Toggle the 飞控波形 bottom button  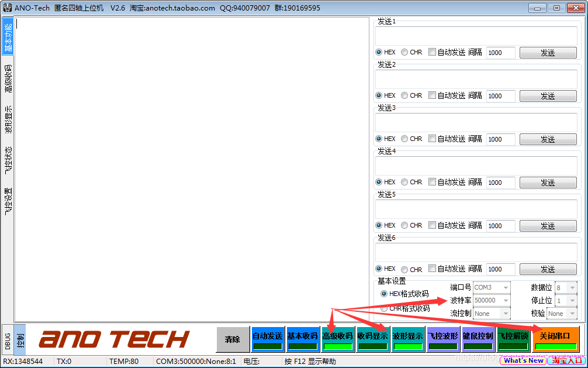pos(443,339)
